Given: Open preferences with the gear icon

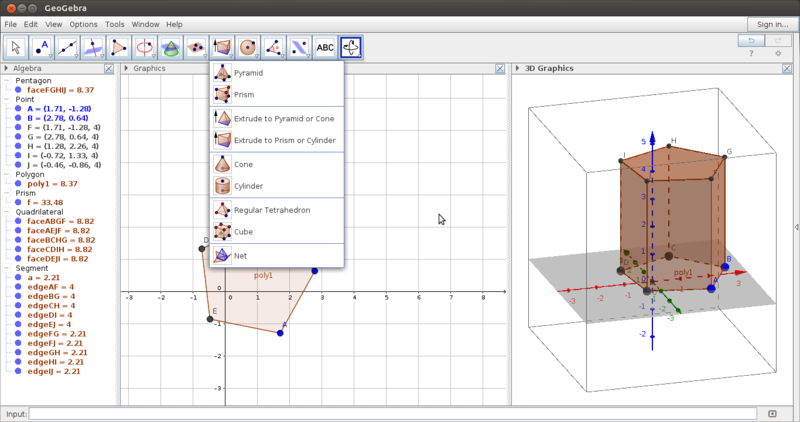Looking at the screenshot, I should point(778,53).
